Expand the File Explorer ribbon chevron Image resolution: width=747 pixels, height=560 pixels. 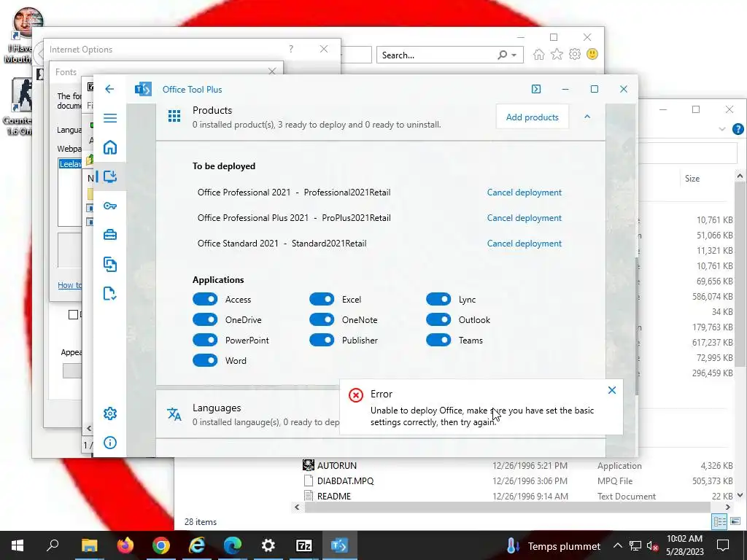click(722, 128)
